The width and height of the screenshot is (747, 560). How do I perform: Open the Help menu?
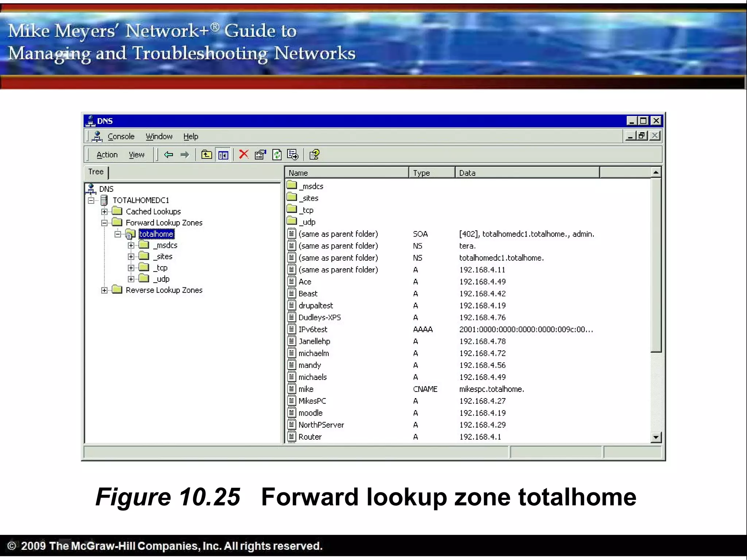pyautogui.click(x=191, y=136)
